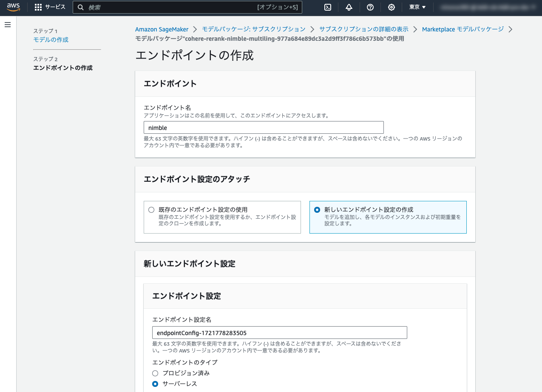Image resolution: width=542 pixels, height=392 pixels.
Task: Open the CloudShell terminal icon
Action: (x=328, y=7)
